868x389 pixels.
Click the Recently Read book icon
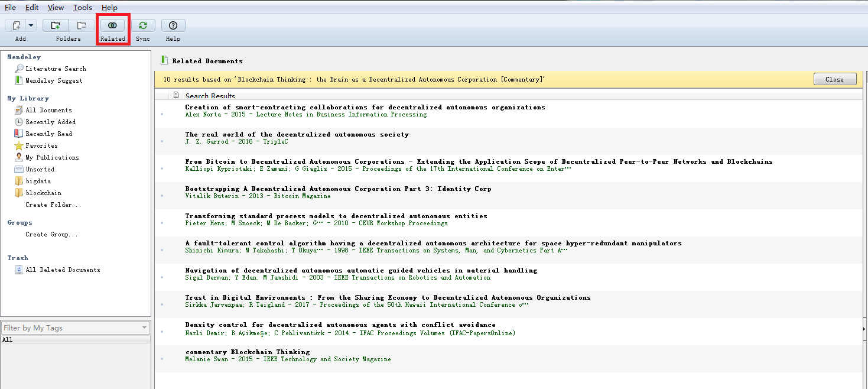(x=19, y=134)
